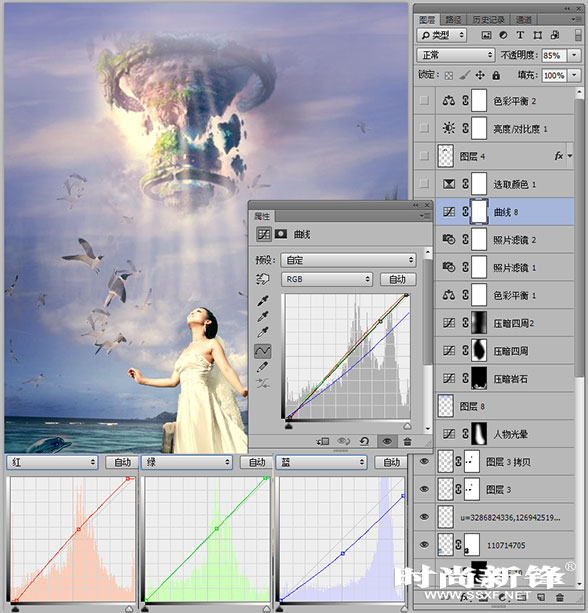Reset curves adjustment to defaults
Image resolution: width=588 pixels, height=613 pixels.
[x=364, y=441]
